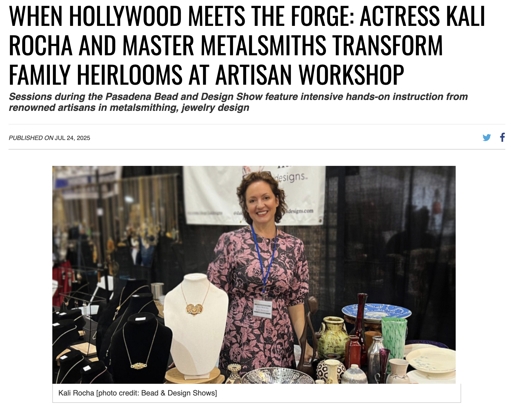Viewport: 514px width, 420px height.
Task: Click the Kali Rocha article headline
Action: [247, 45]
